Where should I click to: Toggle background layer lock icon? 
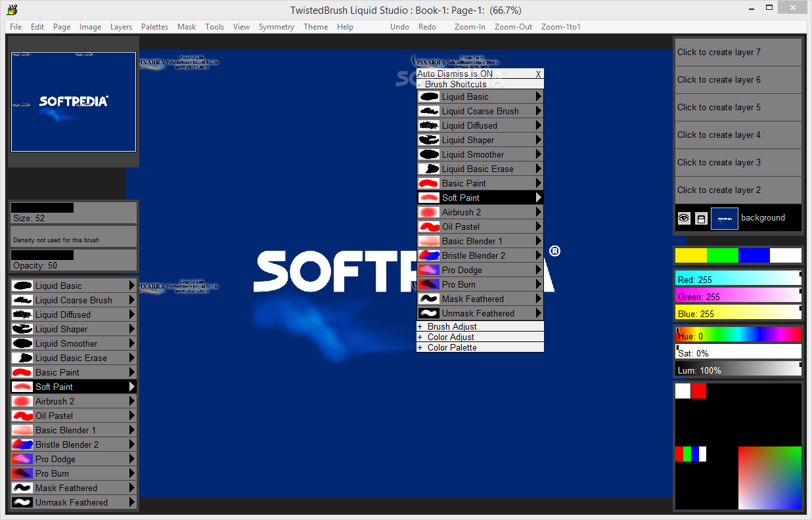pyautogui.click(x=701, y=218)
